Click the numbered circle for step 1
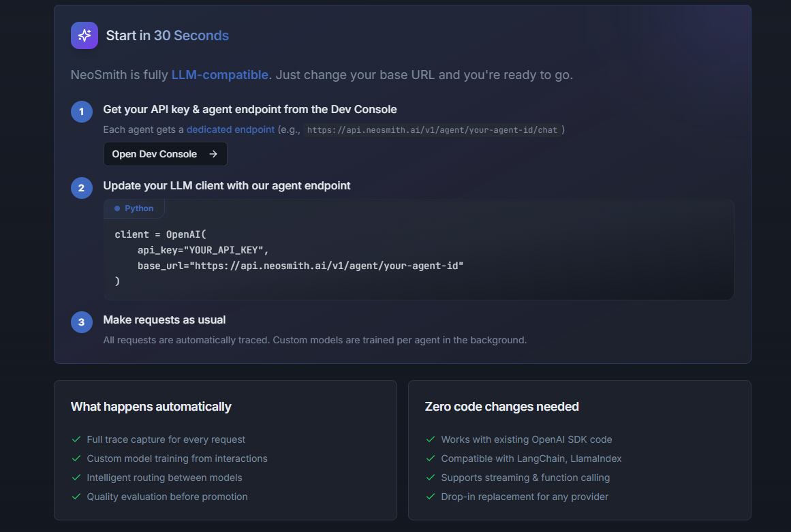 pos(81,111)
